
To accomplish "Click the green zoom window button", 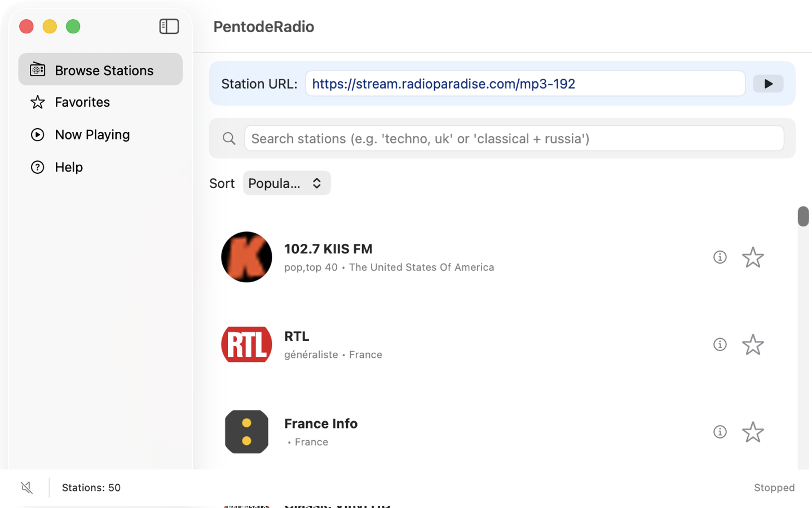I will tap(73, 27).
